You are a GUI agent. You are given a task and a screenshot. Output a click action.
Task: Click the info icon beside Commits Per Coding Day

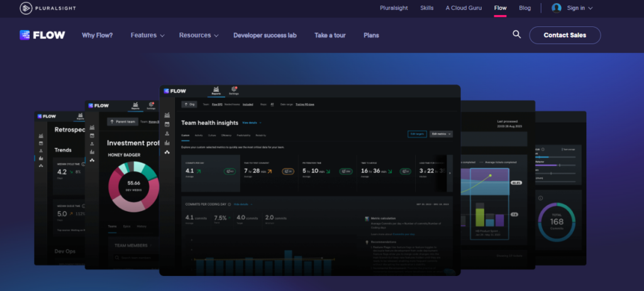[229, 204]
